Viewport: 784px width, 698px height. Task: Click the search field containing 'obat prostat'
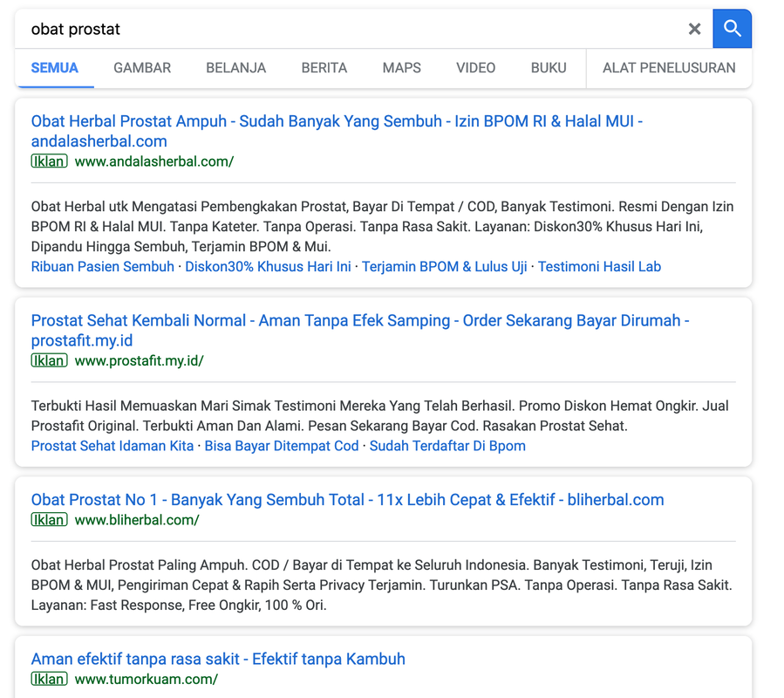[349, 29]
